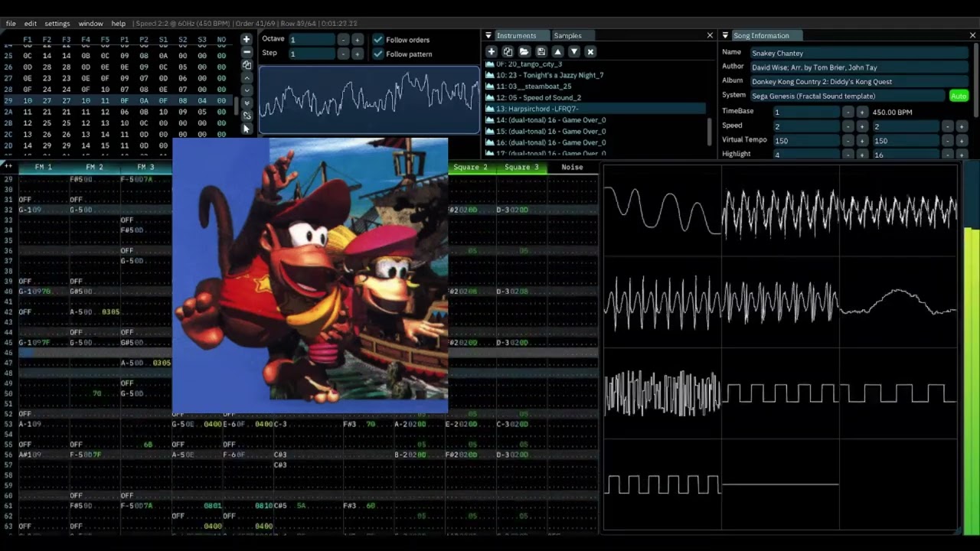Decrease Octave with minus button
This screenshot has height=551, width=980.
(x=343, y=39)
